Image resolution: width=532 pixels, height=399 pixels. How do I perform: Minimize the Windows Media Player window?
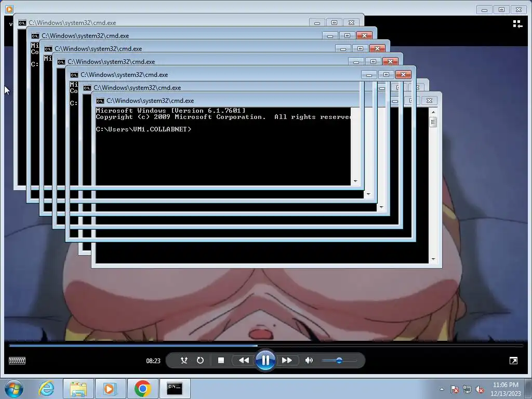point(484,9)
